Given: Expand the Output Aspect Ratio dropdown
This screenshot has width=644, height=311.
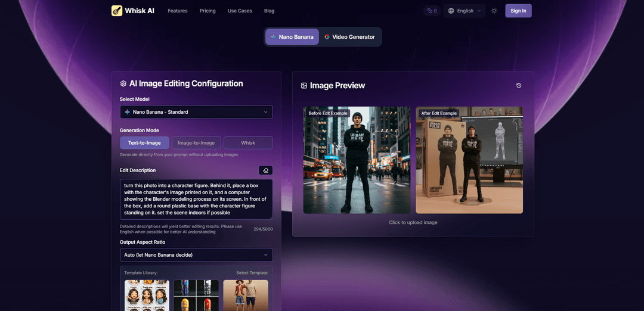Looking at the screenshot, I should (196, 255).
